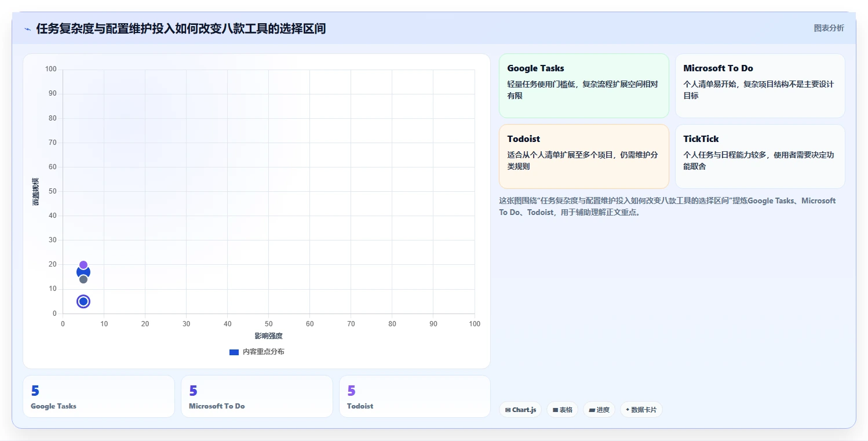This screenshot has height=441, width=868.
Task: Click the text 轻量任务使用门槛低 in Google Tasks card
Action: tap(541, 84)
